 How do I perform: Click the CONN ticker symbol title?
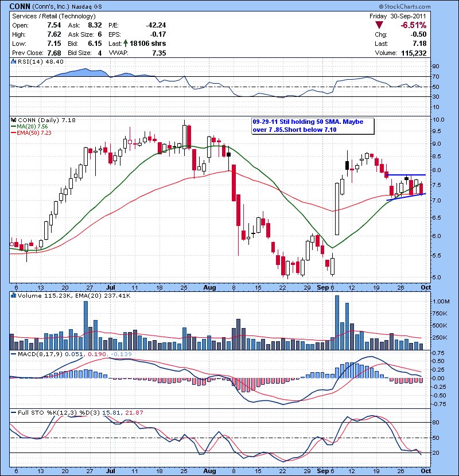click(20, 6)
